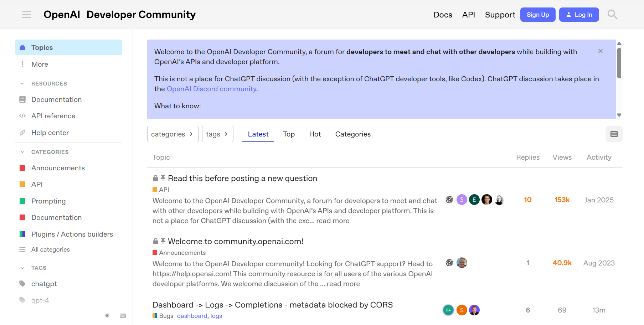Open the tags filter dropdown
The height and width of the screenshot is (325, 644).
pyautogui.click(x=217, y=134)
